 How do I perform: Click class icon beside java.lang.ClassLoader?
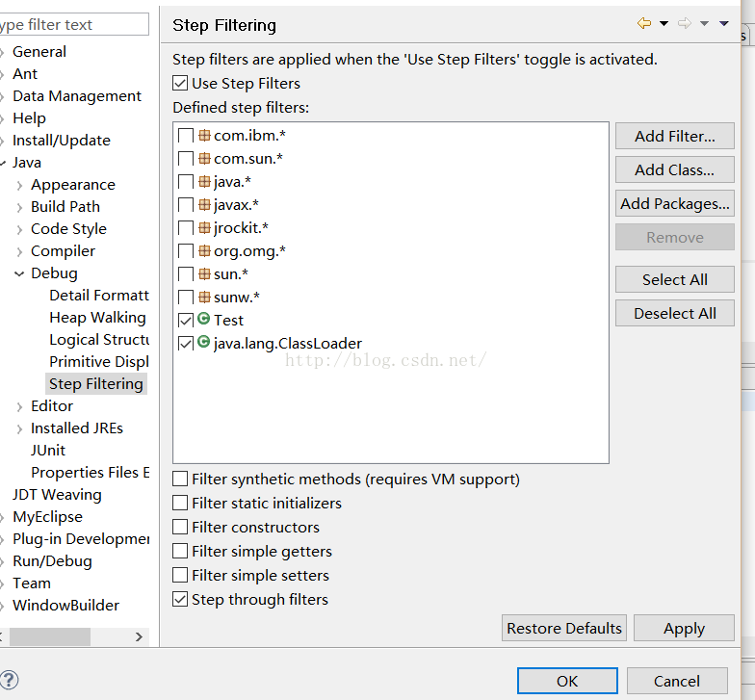(x=204, y=341)
